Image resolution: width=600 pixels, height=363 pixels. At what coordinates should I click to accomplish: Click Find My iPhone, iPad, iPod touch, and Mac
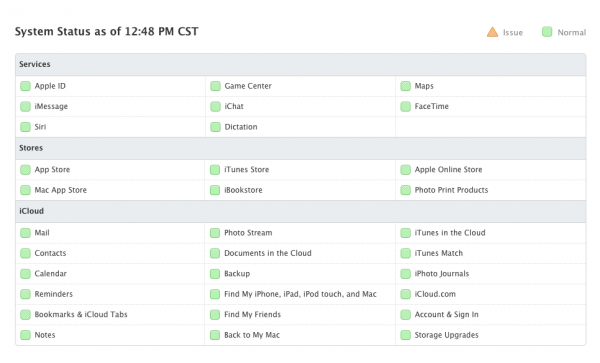point(300,294)
